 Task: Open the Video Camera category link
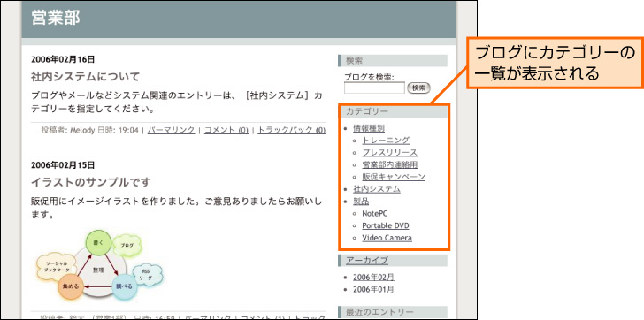click(x=387, y=238)
